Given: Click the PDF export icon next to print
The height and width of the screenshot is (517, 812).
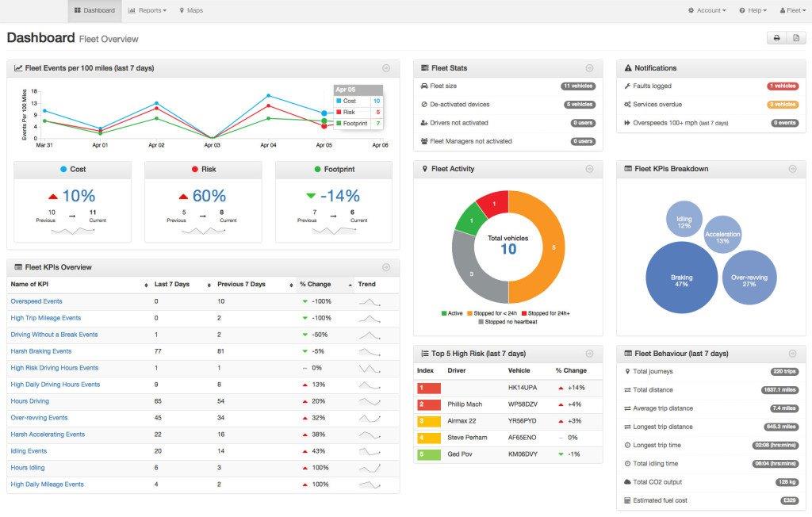Looking at the screenshot, I should point(795,37).
